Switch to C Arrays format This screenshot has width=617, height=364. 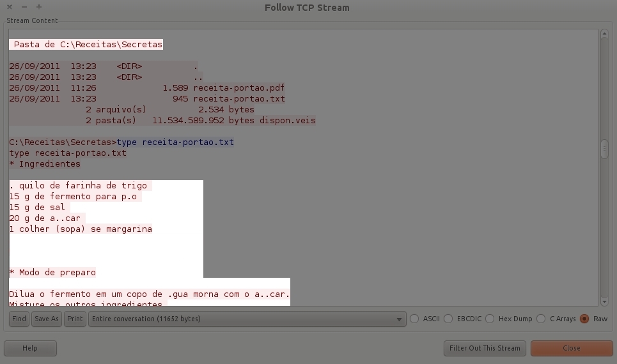[541, 319]
